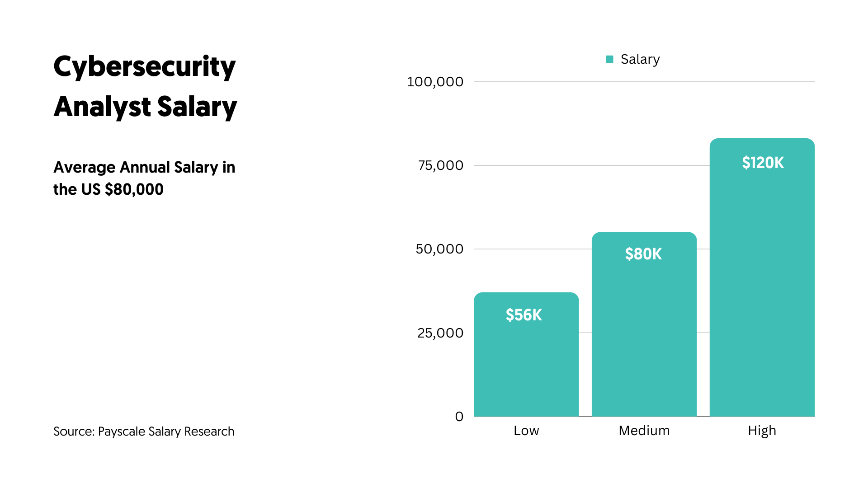868x488 pixels.
Task: Click the 100,000 horizontal gridline
Action: [x=588, y=82]
